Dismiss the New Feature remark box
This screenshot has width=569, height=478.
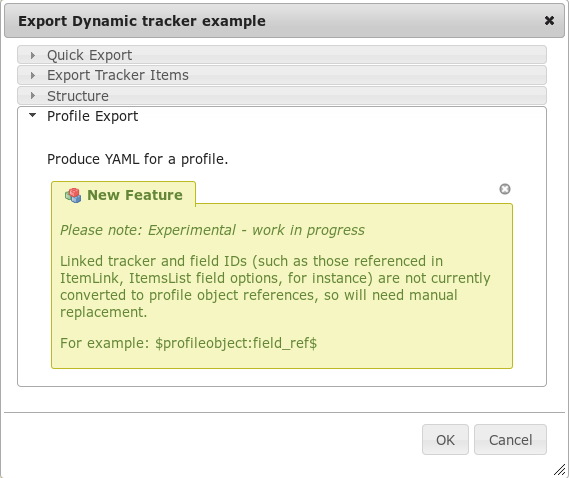tap(505, 189)
